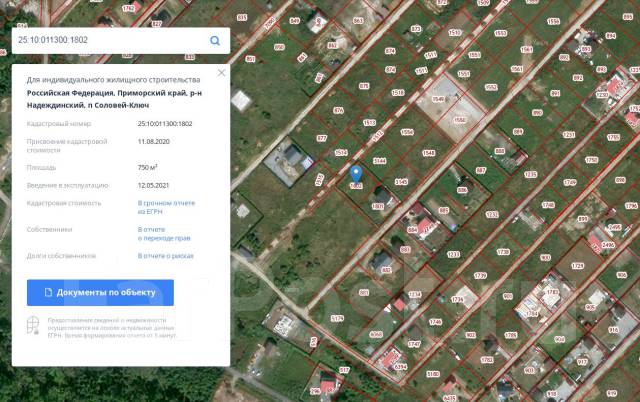The image size is (640, 402).
Task: Click the blue map pin on parcel 1802
Action: point(356,173)
